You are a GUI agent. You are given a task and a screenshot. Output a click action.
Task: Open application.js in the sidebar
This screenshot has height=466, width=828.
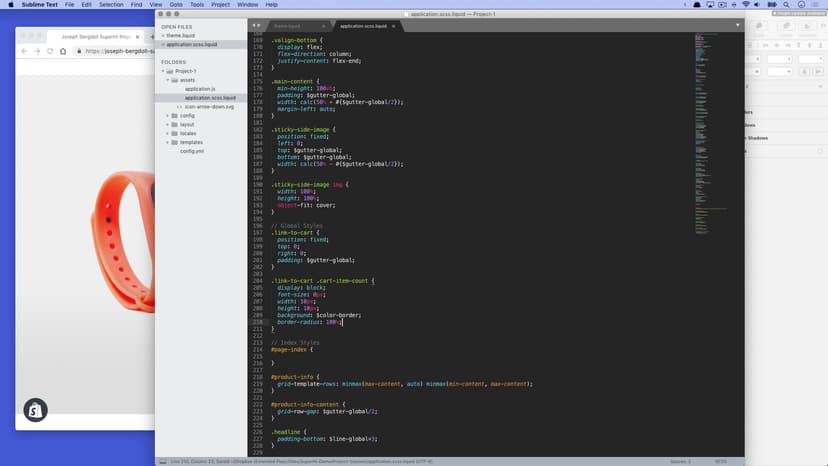point(200,89)
